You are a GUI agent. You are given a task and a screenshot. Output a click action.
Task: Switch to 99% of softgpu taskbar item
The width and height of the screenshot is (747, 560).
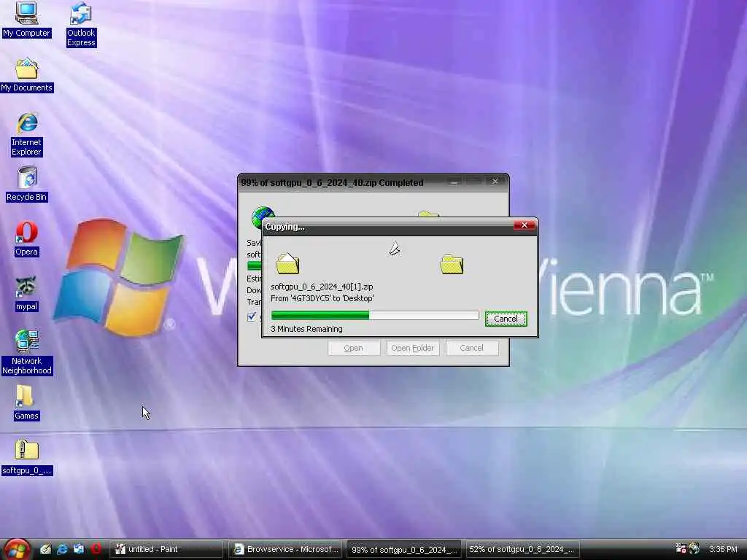(403, 549)
